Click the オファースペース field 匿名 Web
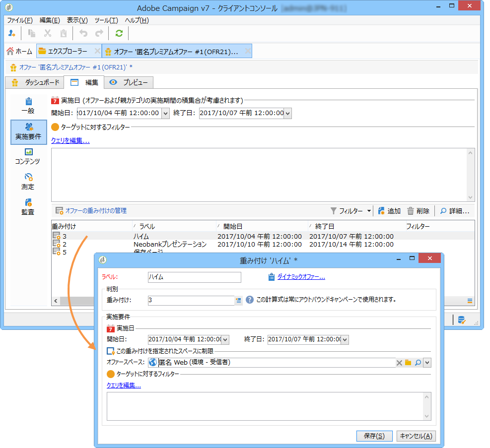 tap(272, 363)
